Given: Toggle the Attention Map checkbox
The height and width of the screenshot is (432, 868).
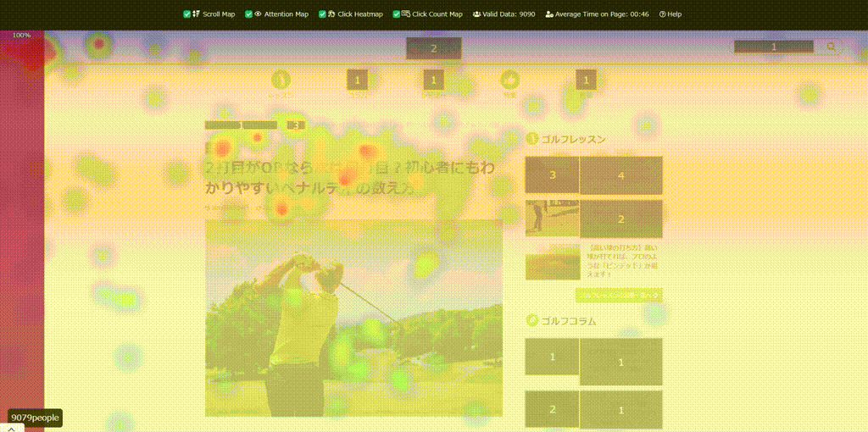Looking at the screenshot, I should (248, 14).
